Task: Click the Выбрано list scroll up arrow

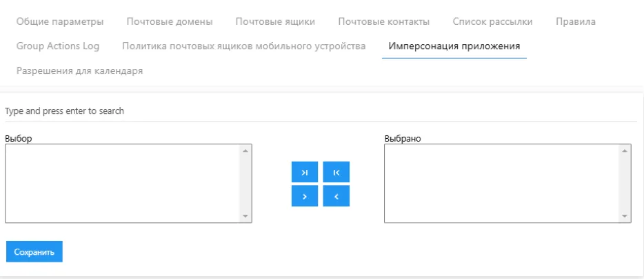Action: 625,151
